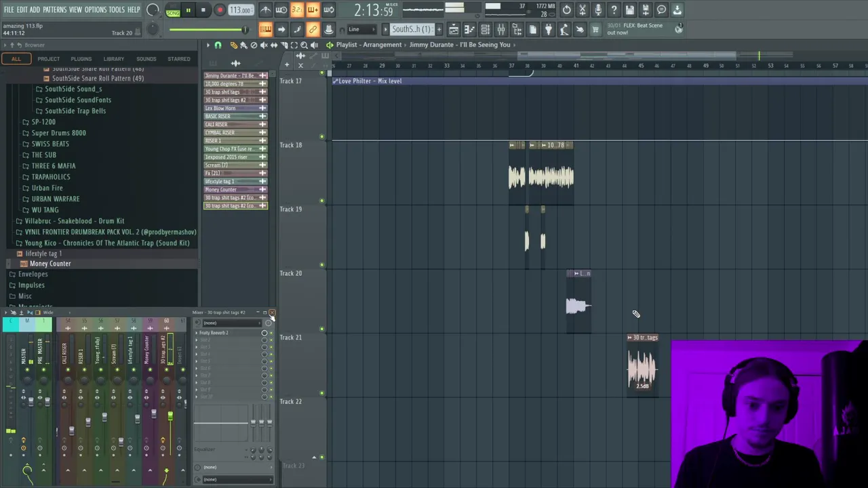This screenshot has width=868, height=488.
Task: Switch to the STARRED browser tab
Action: coord(179,59)
